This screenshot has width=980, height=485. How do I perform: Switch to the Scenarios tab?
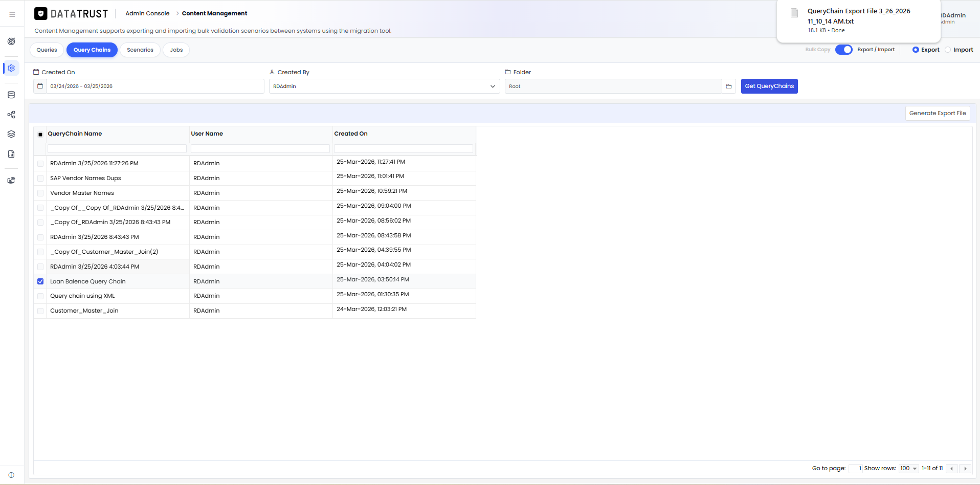[x=140, y=50]
